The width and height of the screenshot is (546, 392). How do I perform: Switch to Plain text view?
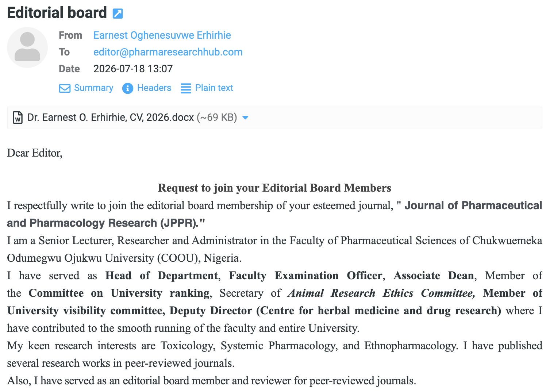click(214, 88)
